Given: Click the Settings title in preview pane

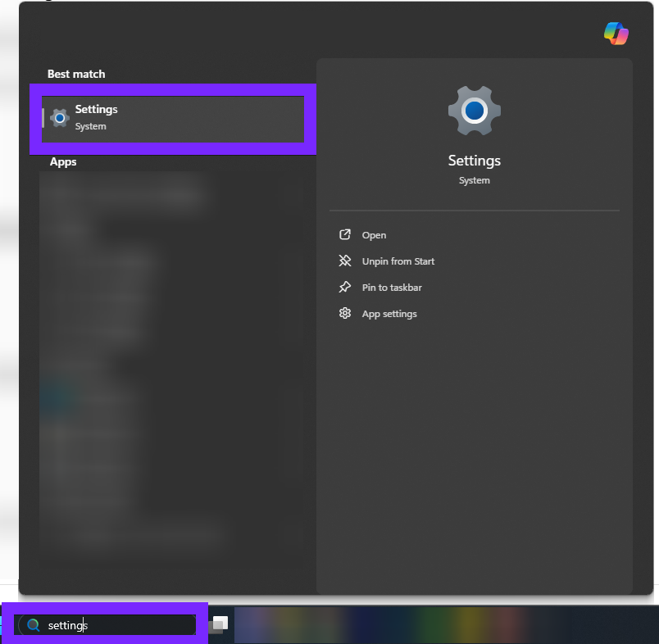Looking at the screenshot, I should coord(474,161).
